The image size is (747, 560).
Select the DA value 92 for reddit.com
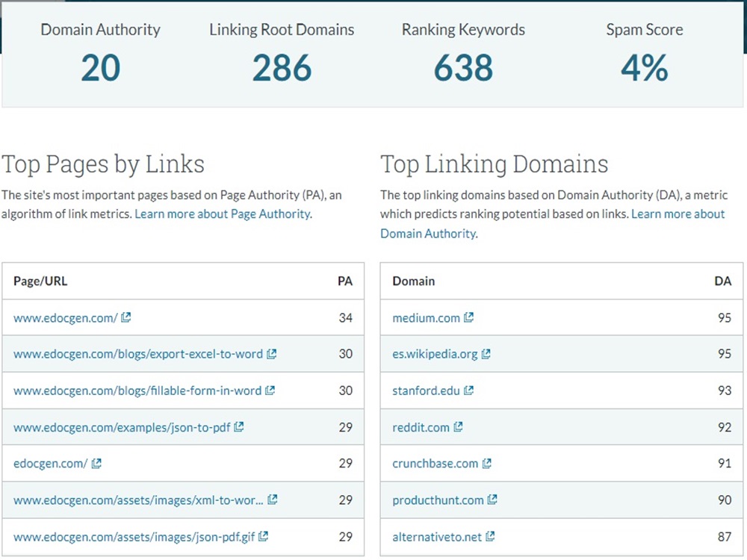point(725,427)
